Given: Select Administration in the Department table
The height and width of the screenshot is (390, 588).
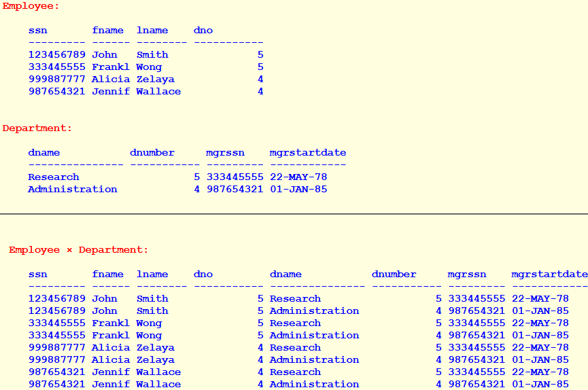Looking at the screenshot, I should (x=72, y=190).
